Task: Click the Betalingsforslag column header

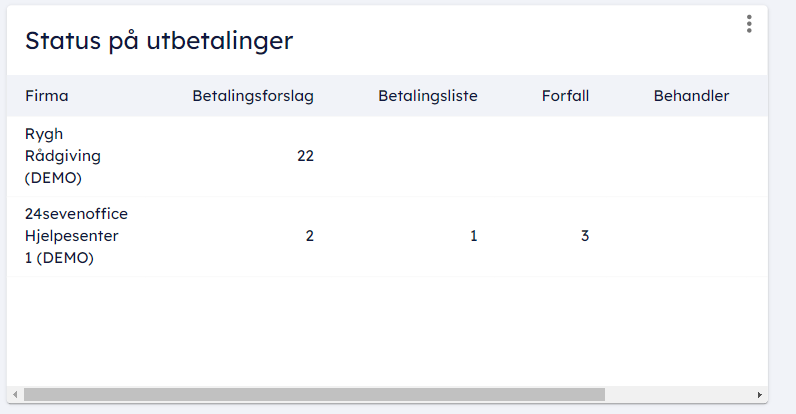Action: click(253, 96)
